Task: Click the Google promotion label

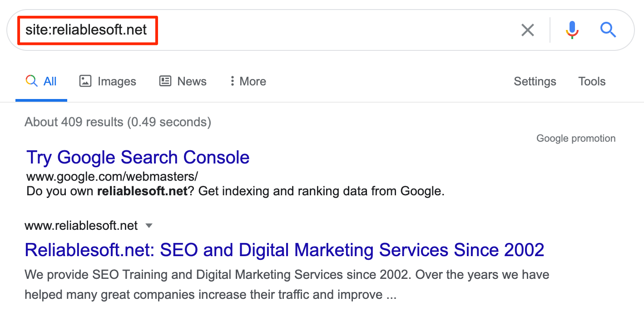Action: click(x=576, y=139)
